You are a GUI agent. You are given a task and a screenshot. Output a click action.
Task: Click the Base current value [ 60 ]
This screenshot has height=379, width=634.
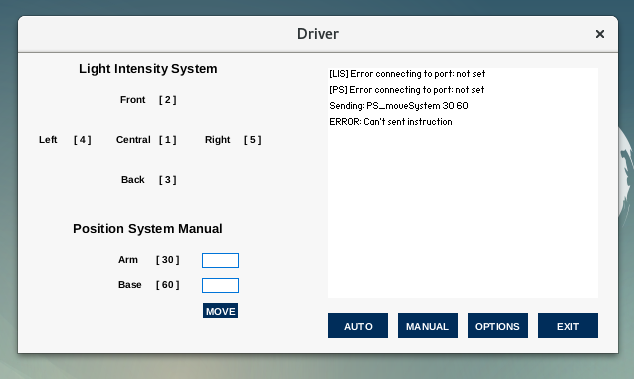click(x=167, y=285)
